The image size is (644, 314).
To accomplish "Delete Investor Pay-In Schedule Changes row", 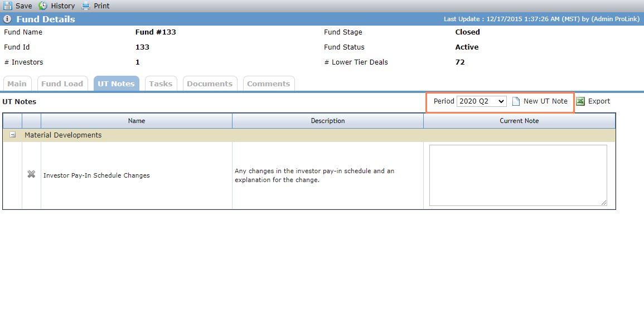I will coord(31,175).
